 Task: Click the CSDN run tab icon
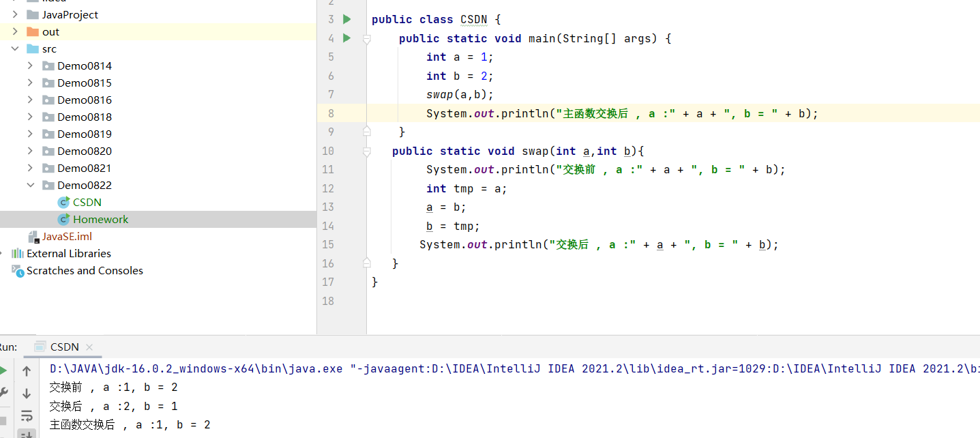click(40, 347)
